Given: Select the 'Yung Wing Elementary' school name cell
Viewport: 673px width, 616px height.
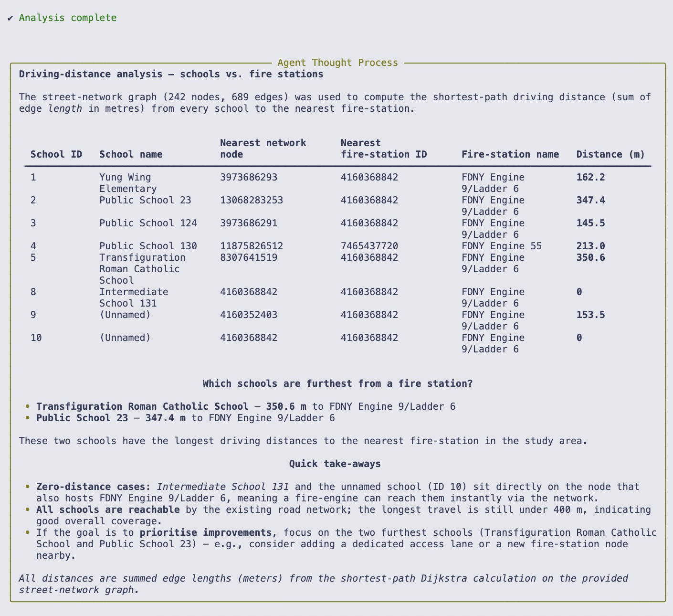Looking at the screenshot, I should [x=128, y=183].
